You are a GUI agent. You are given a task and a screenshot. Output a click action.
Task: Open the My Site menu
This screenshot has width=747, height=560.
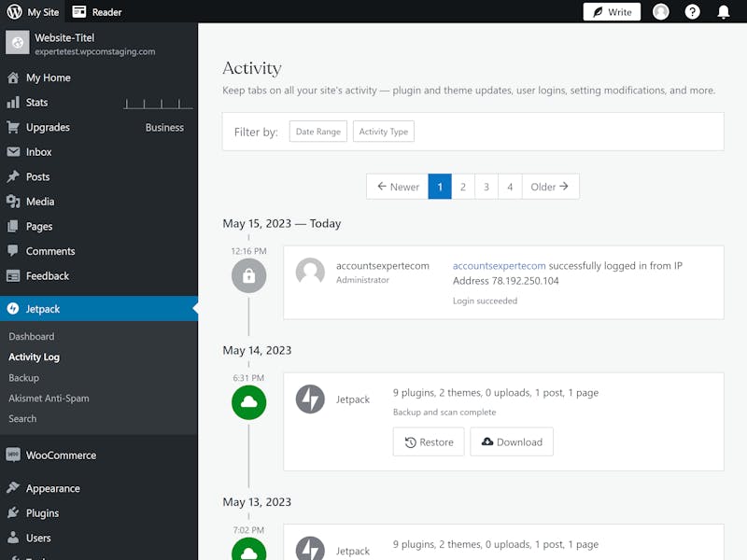coord(34,12)
